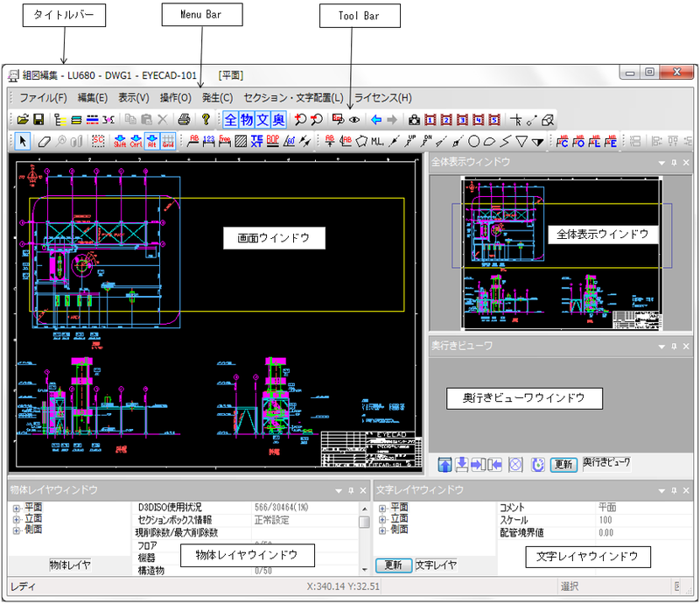Open the 全体表示ウインドウ panel dropdown arrow
This screenshot has width=700, height=604.
coord(661,162)
